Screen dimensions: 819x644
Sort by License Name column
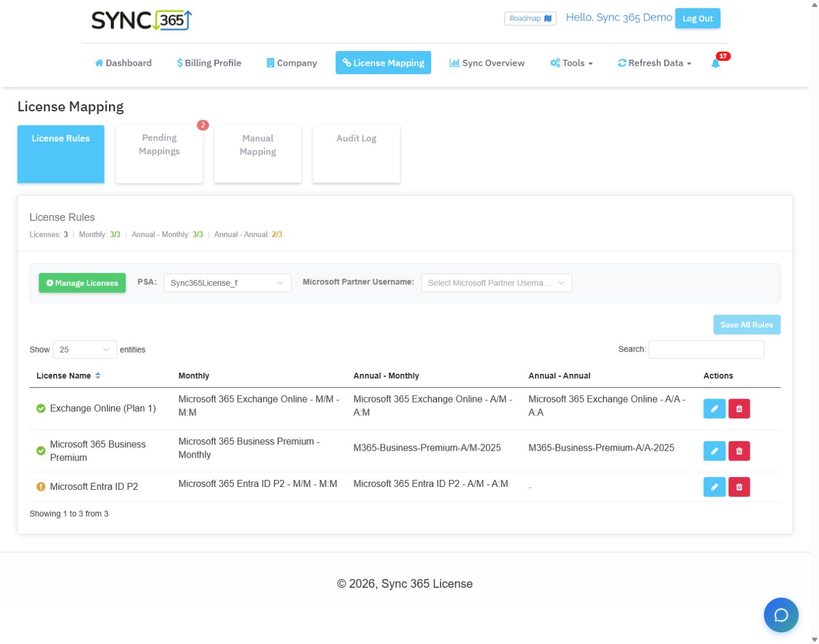tap(69, 376)
